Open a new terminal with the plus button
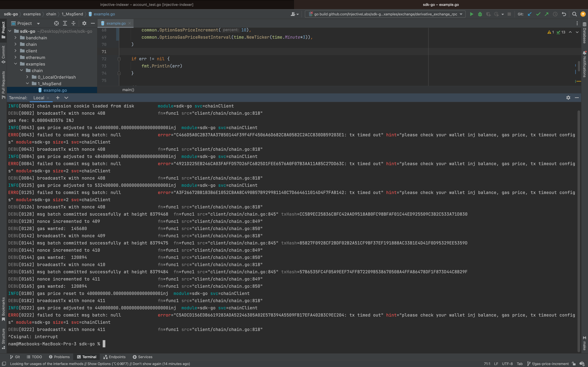The width and height of the screenshot is (588, 367). click(58, 98)
